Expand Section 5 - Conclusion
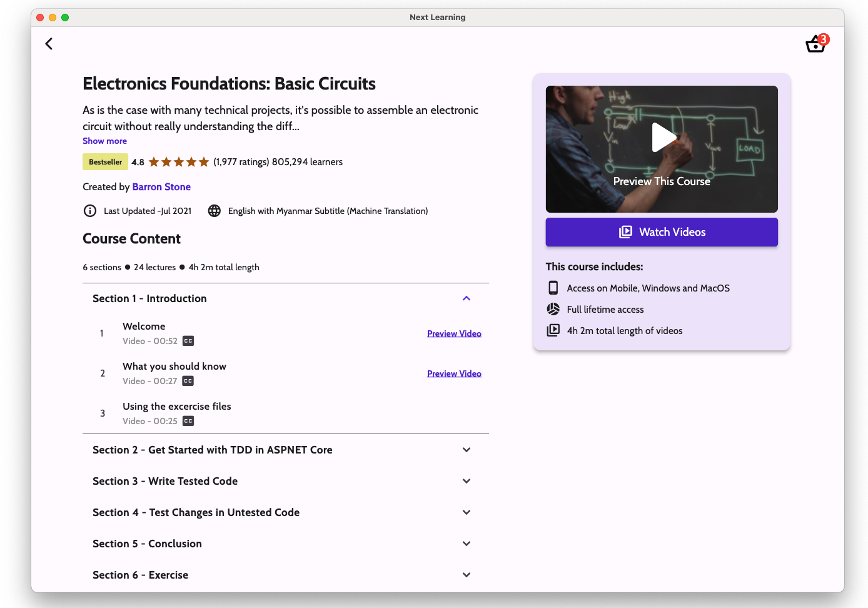This screenshot has height=608, width=868. (466, 544)
